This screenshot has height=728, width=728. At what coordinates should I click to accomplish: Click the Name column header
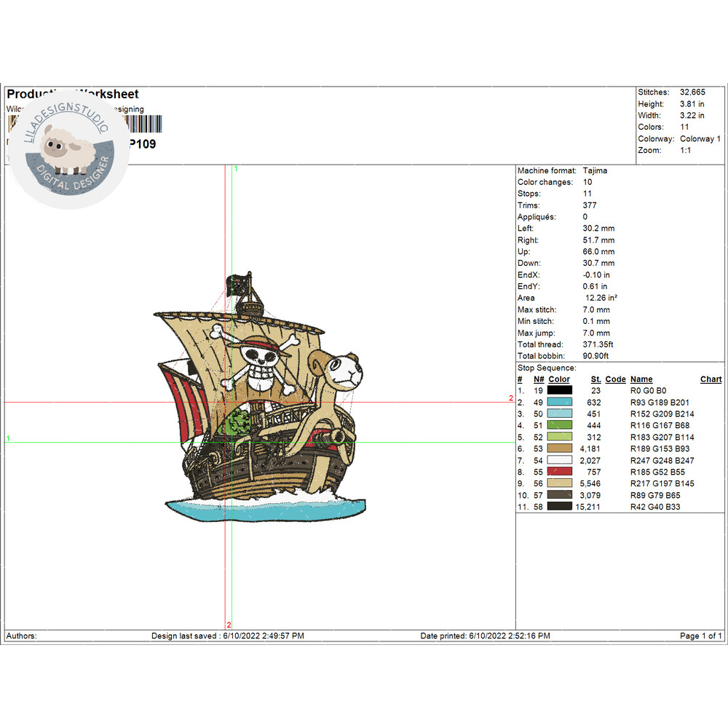(x=641, y=379)
